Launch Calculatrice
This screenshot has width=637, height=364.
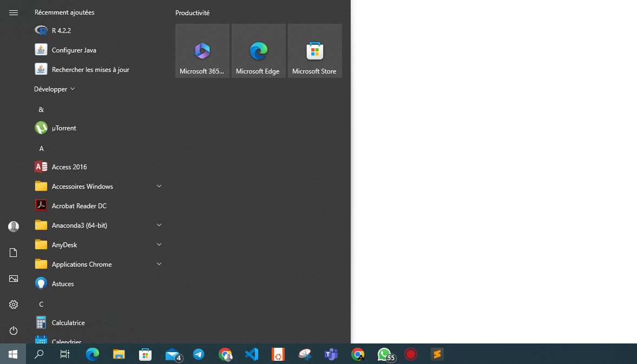click(x=98, y=322)
